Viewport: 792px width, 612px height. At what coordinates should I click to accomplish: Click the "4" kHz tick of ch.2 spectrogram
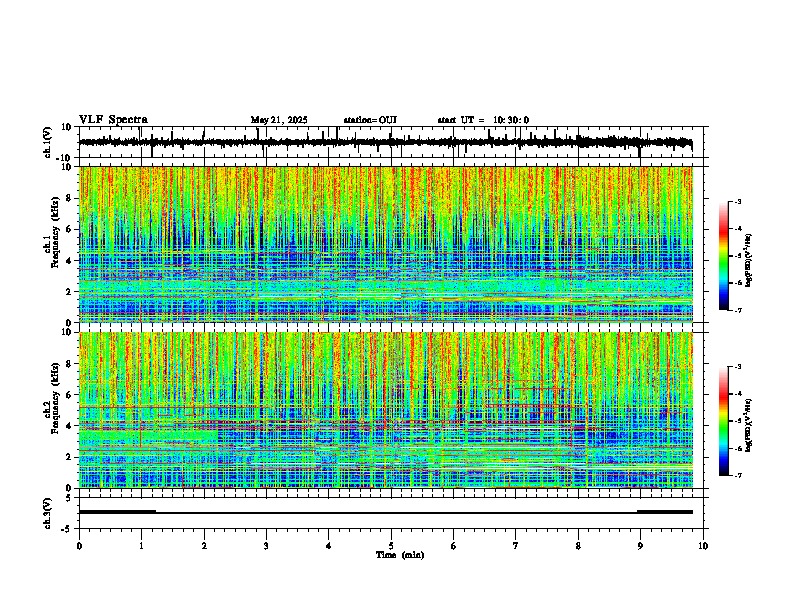[69, 426]
